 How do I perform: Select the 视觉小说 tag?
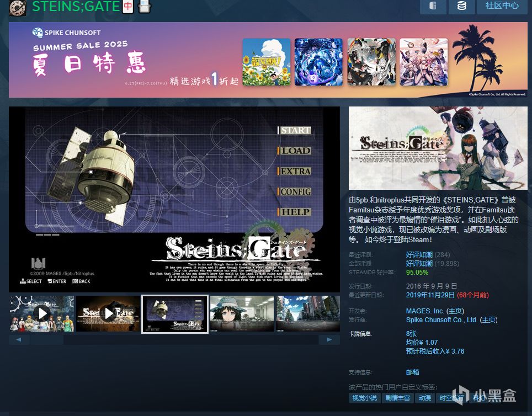click(364, 398)
